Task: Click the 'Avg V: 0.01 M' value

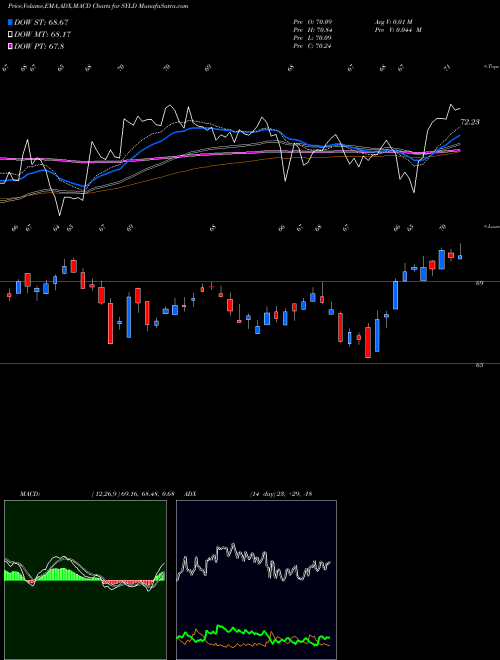Action: point(392,22)
